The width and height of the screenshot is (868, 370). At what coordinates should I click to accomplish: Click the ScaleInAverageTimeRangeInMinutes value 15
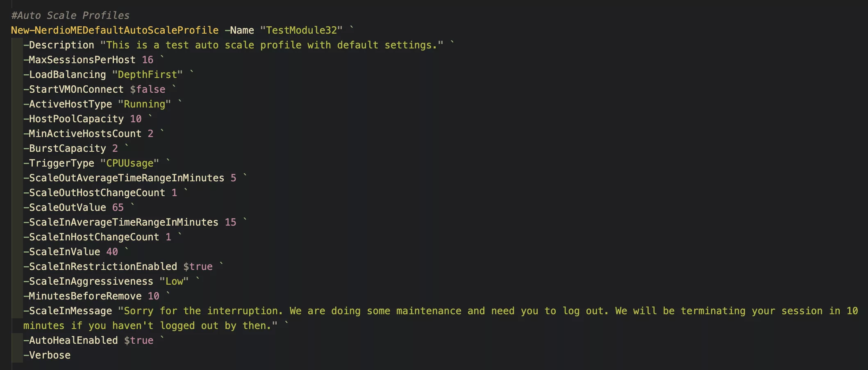point(230,222)
